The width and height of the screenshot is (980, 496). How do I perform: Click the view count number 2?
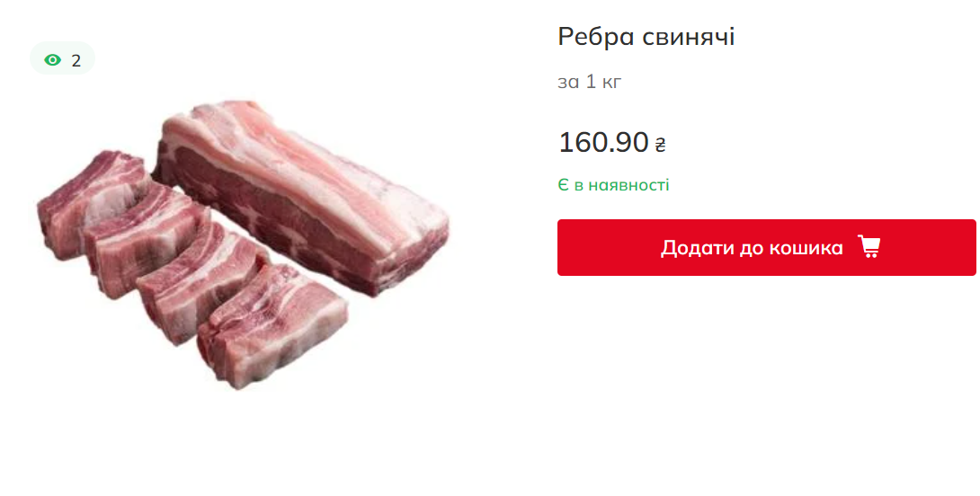pyautogui.click(x=76, y=60)
